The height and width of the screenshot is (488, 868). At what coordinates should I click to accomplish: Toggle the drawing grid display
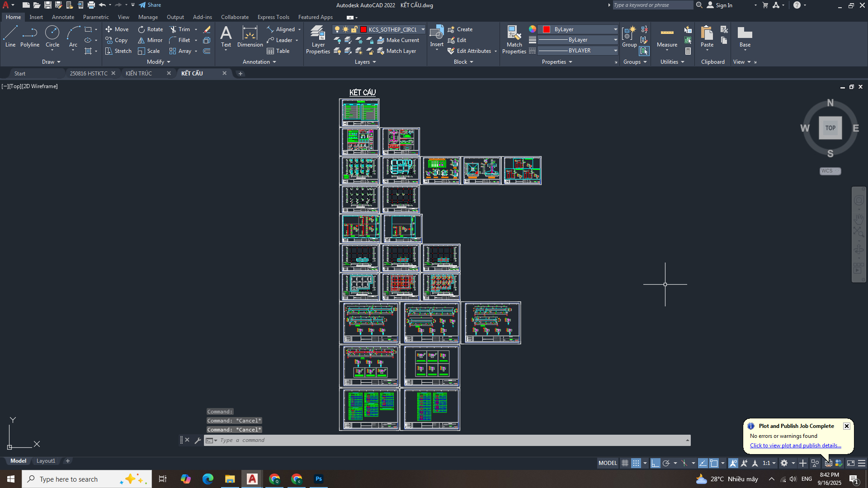[x=625, y=463]
